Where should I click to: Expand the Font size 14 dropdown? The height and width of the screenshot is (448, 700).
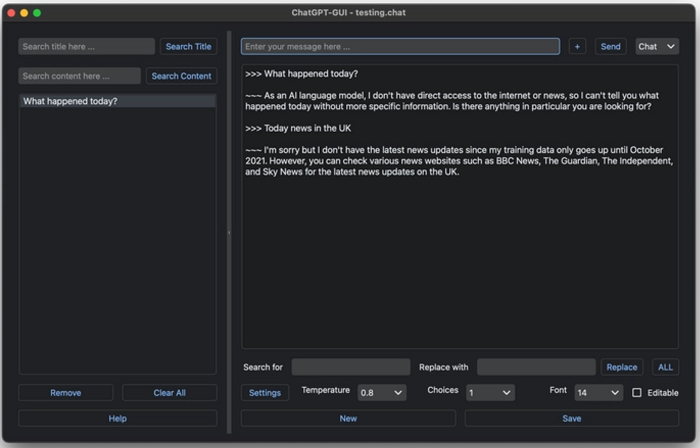(598, 393)
